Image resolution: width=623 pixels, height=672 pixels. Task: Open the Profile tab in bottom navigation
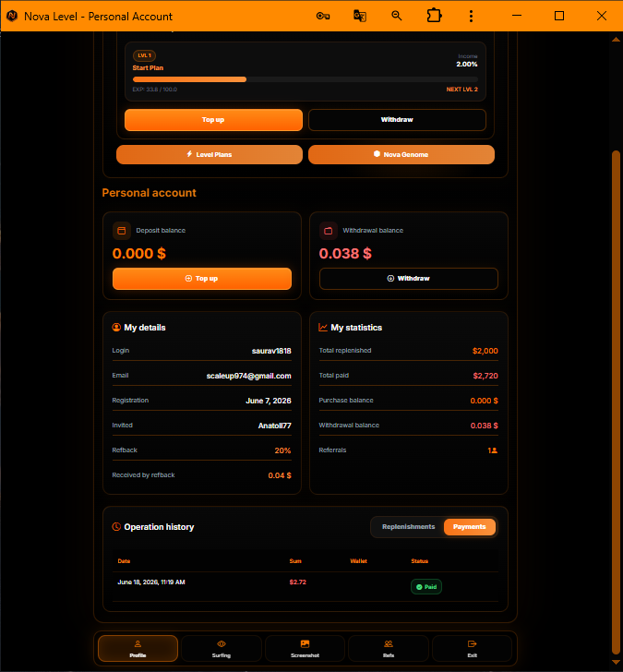point(138,648)
